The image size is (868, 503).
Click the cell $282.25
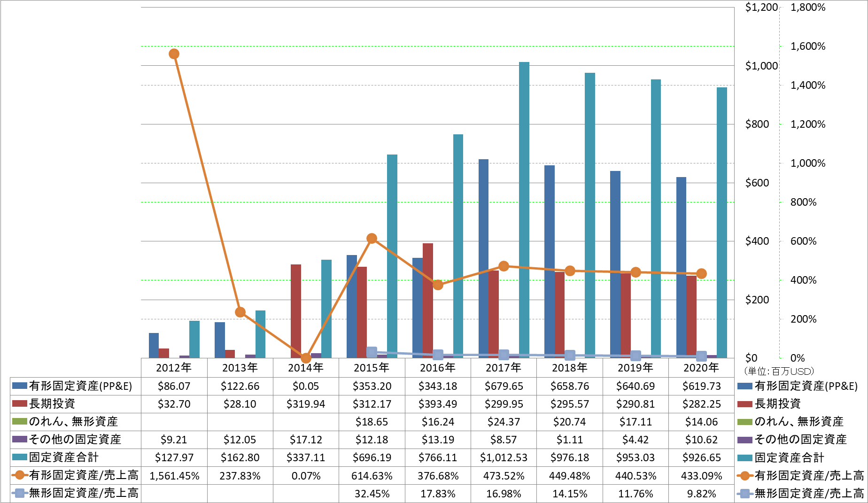pos(701,404)
